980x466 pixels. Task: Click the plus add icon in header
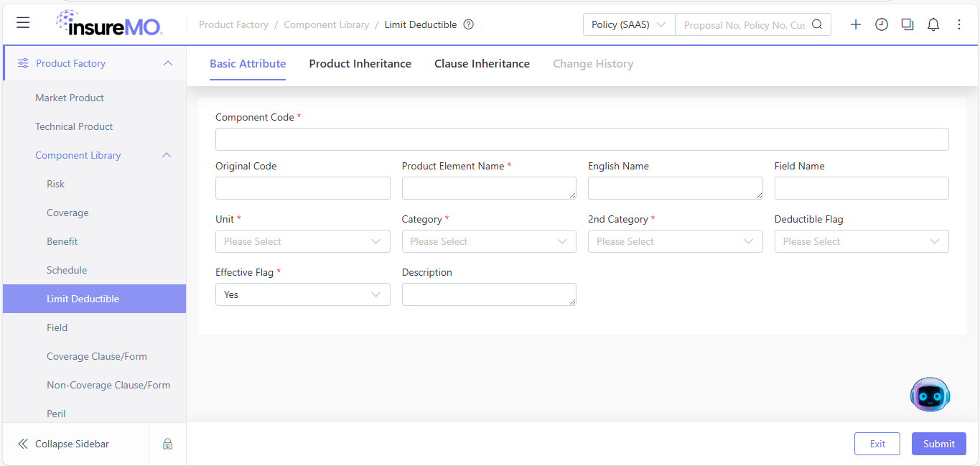[x=856, y=24]
